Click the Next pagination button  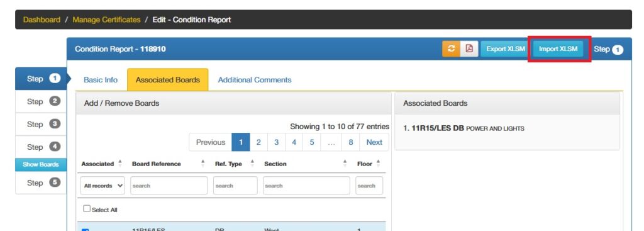click(x=374, y=142)
